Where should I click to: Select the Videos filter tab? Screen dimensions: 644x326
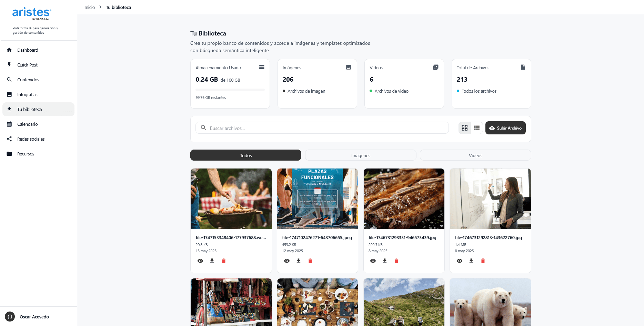click(475, 155)
